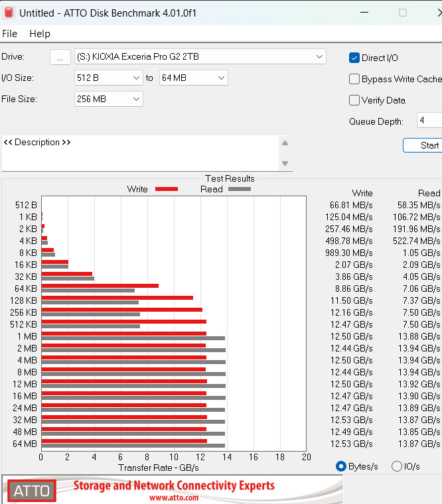Click the 66.81 MB/s write result
442x504 pixels.
pyautogui.click(x=351, y=205)
